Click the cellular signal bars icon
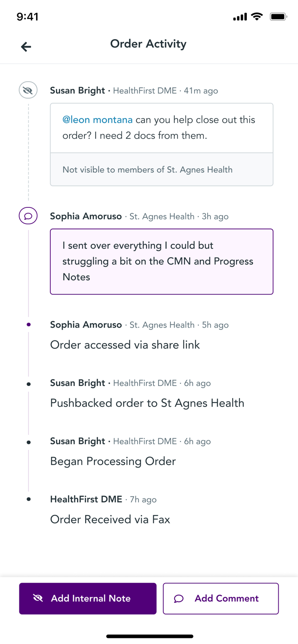298x644 pixels. tap(240, 17)
